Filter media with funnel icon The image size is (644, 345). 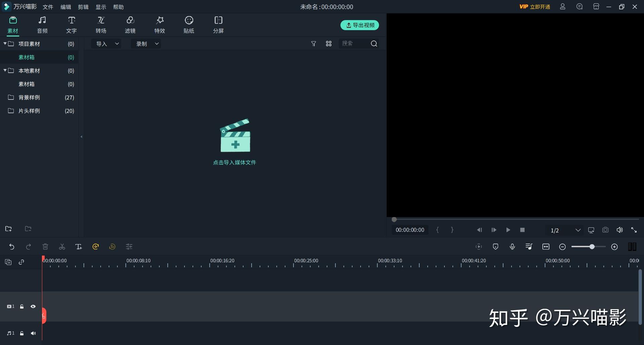(314, 44)
